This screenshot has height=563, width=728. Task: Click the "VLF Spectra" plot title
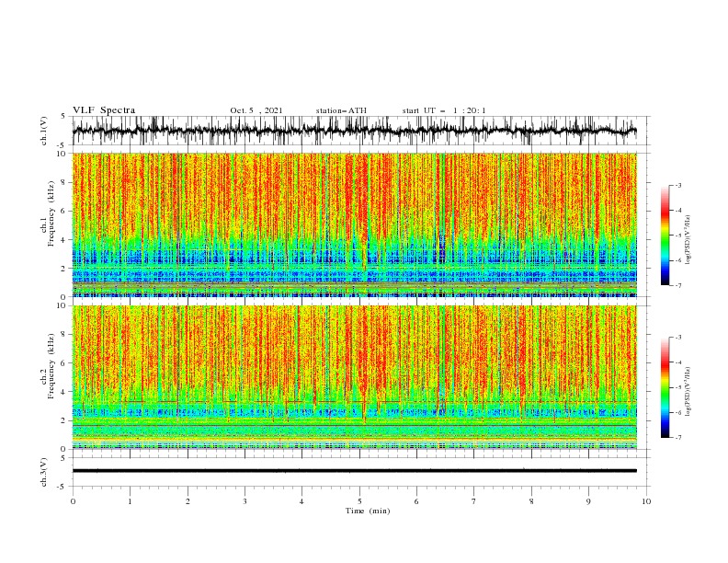coord(104,110)
